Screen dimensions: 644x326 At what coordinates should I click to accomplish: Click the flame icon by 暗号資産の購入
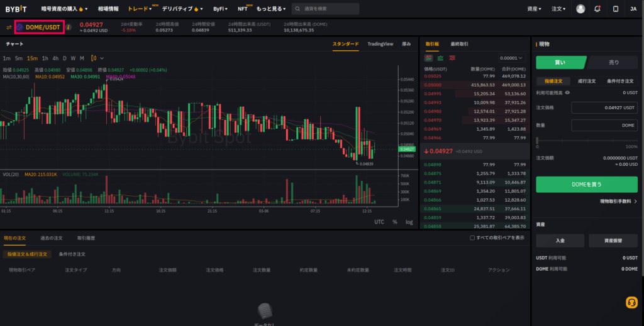point(81,9)
